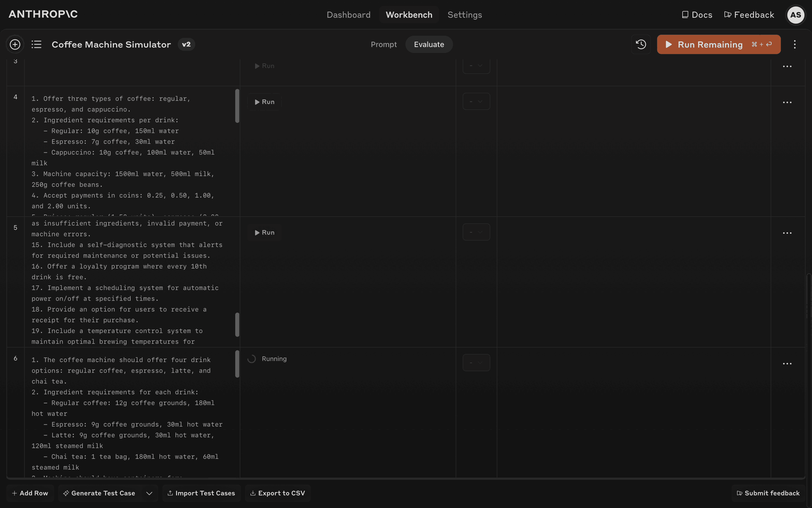Open row 4 more options ellipsis
812x508 pixels.
coord(787,102)
